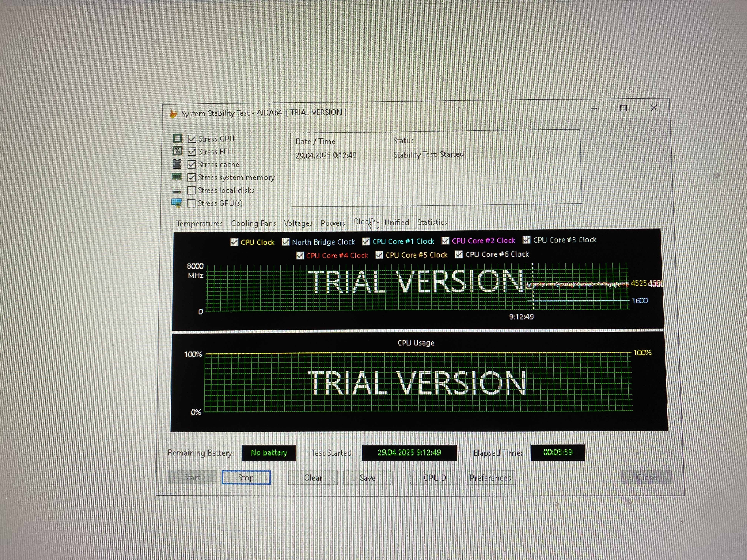Toggle the CPU Core #6 Clock checkbox
This screenshot has height=560, width=747.
pos(459,254)
